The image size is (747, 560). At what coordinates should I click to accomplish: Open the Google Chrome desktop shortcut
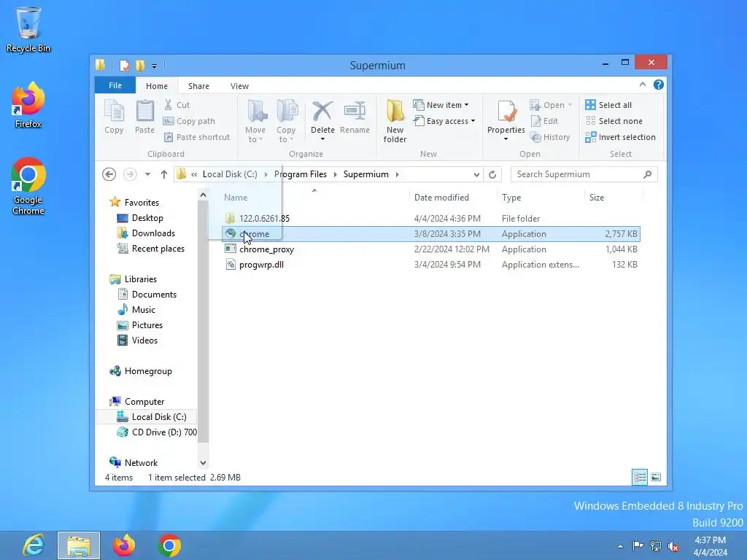point(28,186)
